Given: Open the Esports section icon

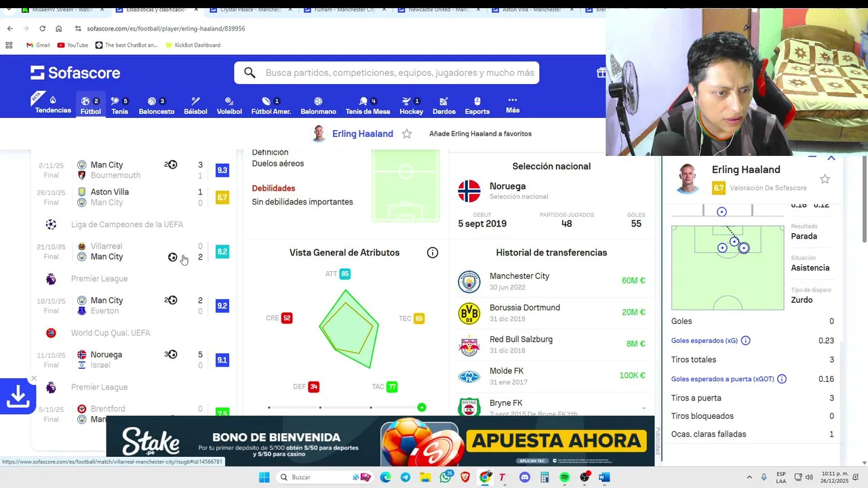Looking at the screenshot, I should point(477,105).
